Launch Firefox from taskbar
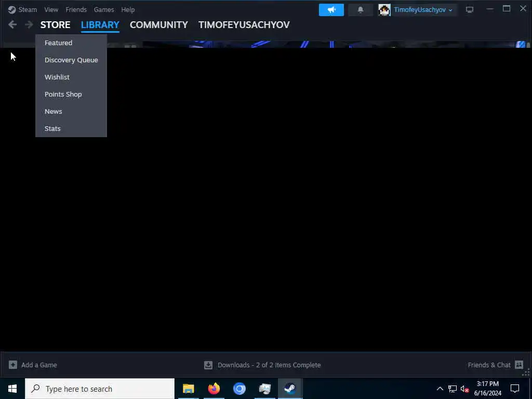Screen dimensions: 532x399 coord(214,389)
